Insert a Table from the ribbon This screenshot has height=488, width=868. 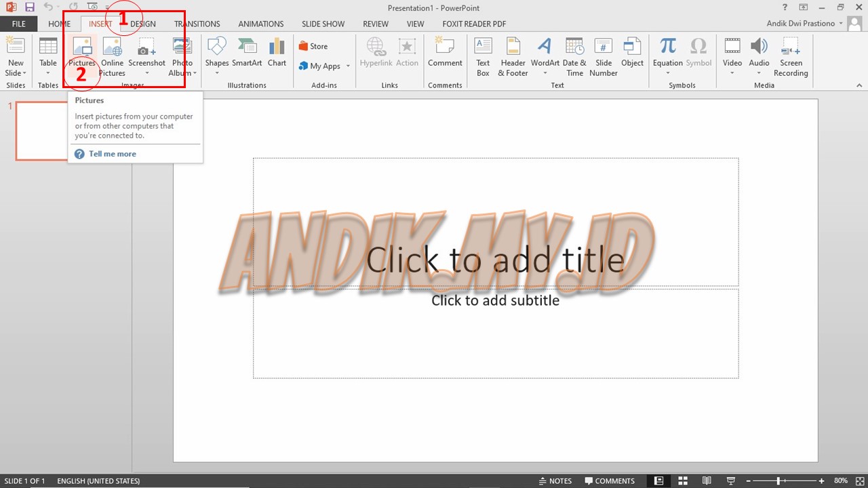pyautogui.click(x=48, y=57)
